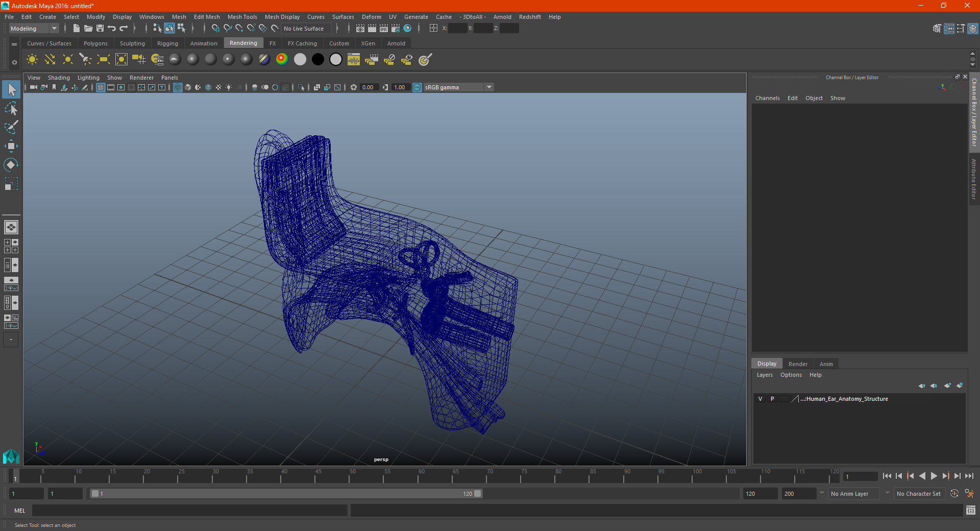This screenshot has height=531, width=980.
Task: Toggle V visibility of Human_Ear_Anatomy_Structure layer
Action: pos(760,399)
